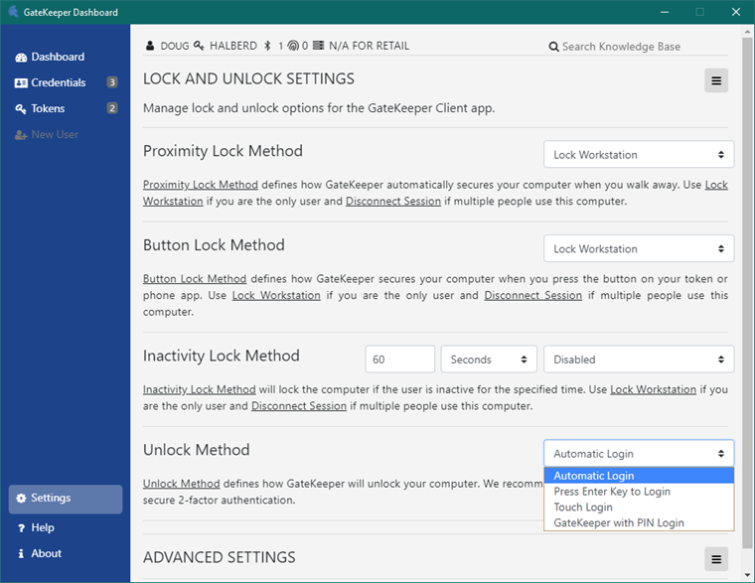Image resolution: width=755 pixels, height=583 pixels.
Task: Open the Dashboard sidebar item
Action: [x=50, y=57]
